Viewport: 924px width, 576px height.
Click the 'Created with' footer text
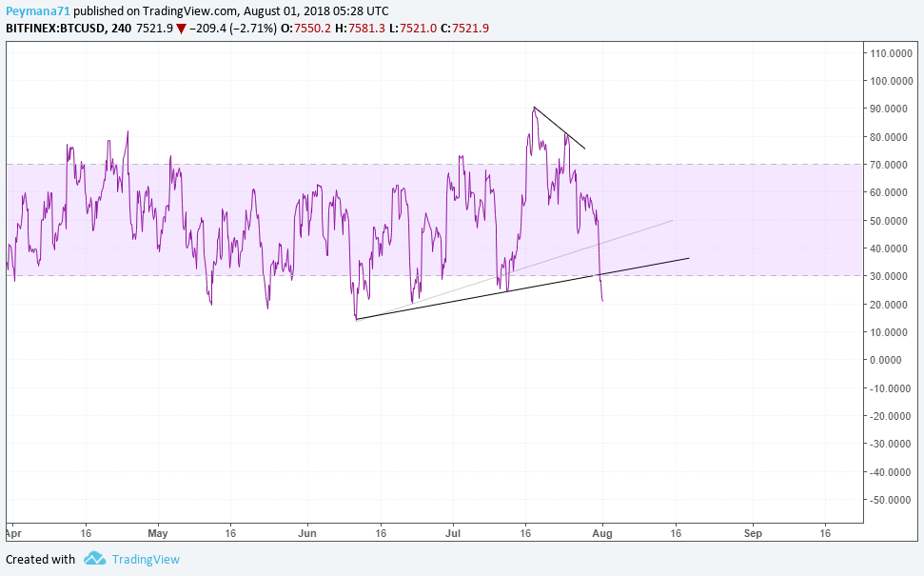point(40,560)
